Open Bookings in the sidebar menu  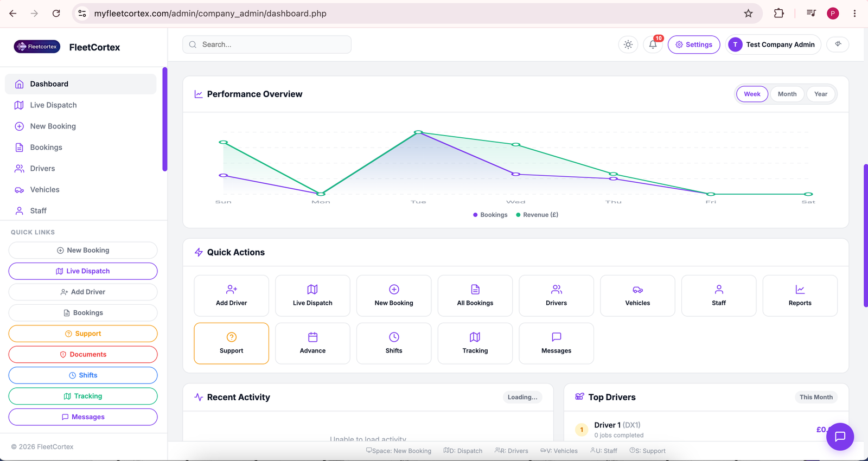81,148
